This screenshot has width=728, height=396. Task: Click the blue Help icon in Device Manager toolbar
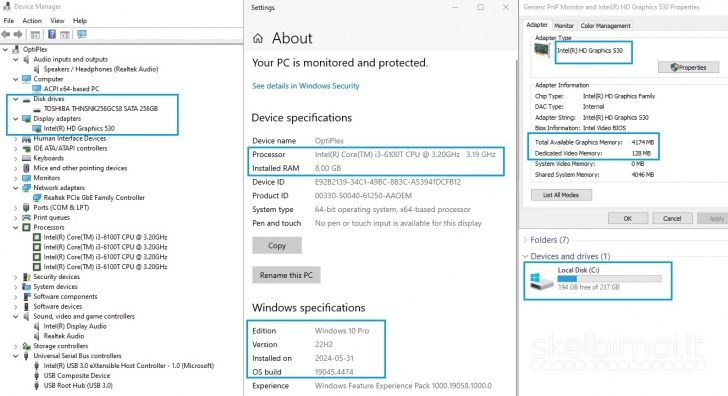click(52, 34)
